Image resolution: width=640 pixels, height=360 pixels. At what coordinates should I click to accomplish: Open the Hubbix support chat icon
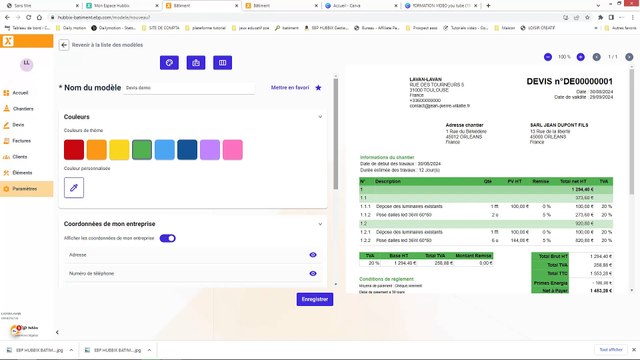click(16, 330)
